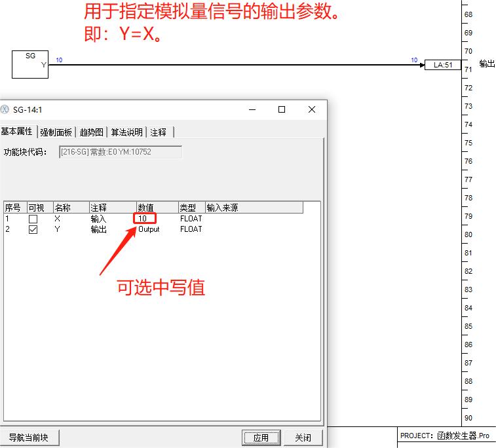Select the 基本属性 tab
Image resolution: width=496 pixels, height=448 pixels.
coord(17,131)
